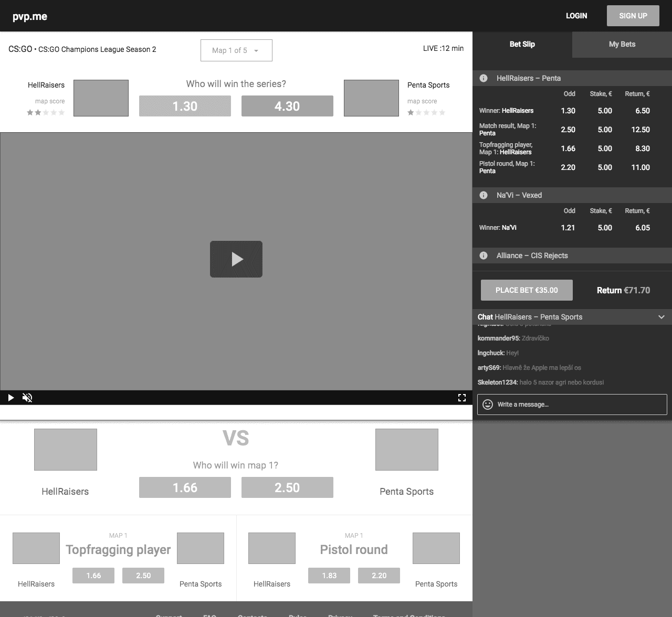Enter fullscreen mode on the video

(x=462, y=398)
